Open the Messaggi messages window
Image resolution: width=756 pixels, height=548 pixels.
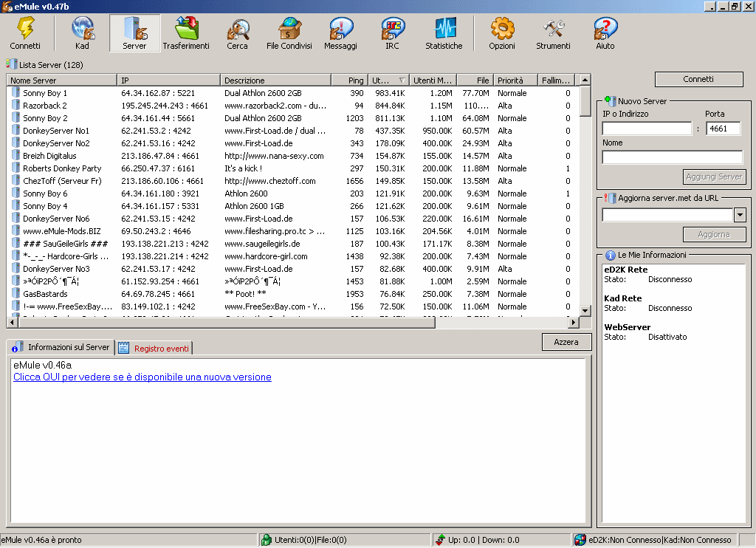(340, 33)
